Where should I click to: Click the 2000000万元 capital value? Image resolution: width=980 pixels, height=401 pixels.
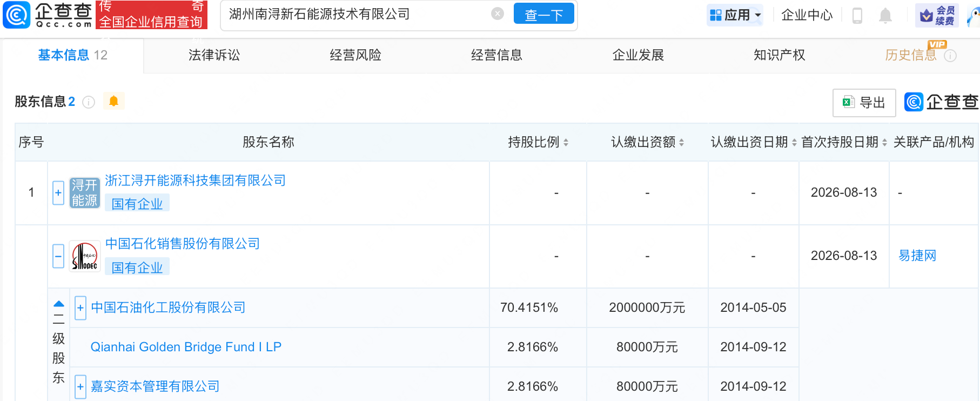[x=647, y=308]
